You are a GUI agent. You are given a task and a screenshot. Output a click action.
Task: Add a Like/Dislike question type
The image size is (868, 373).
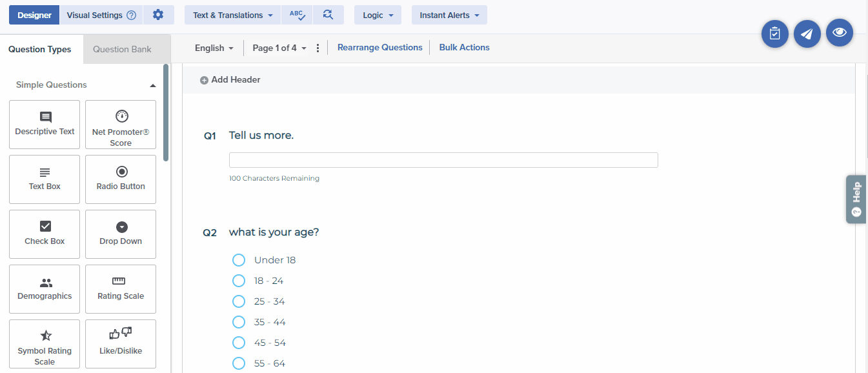(x=121, y=344)
